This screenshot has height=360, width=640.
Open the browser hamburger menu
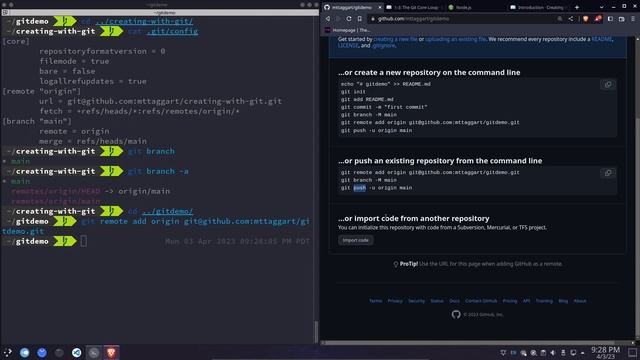pyautogui.click(x=633, y=19)
